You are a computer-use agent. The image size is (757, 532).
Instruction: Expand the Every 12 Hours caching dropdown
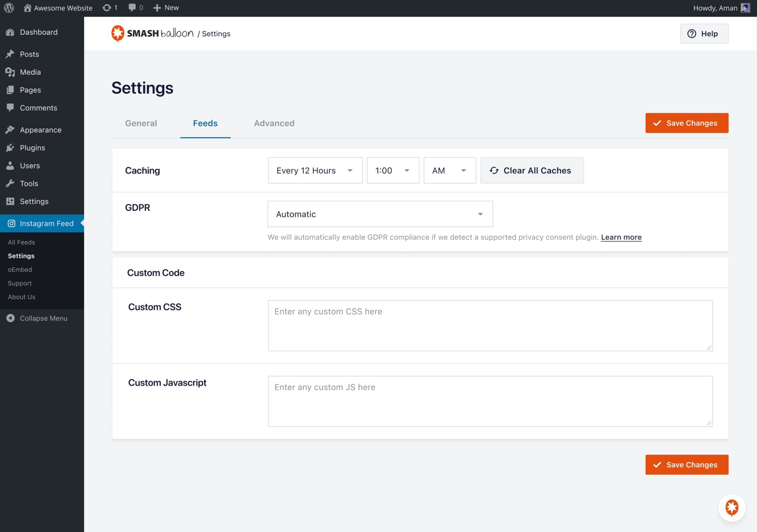coord(315,170)
